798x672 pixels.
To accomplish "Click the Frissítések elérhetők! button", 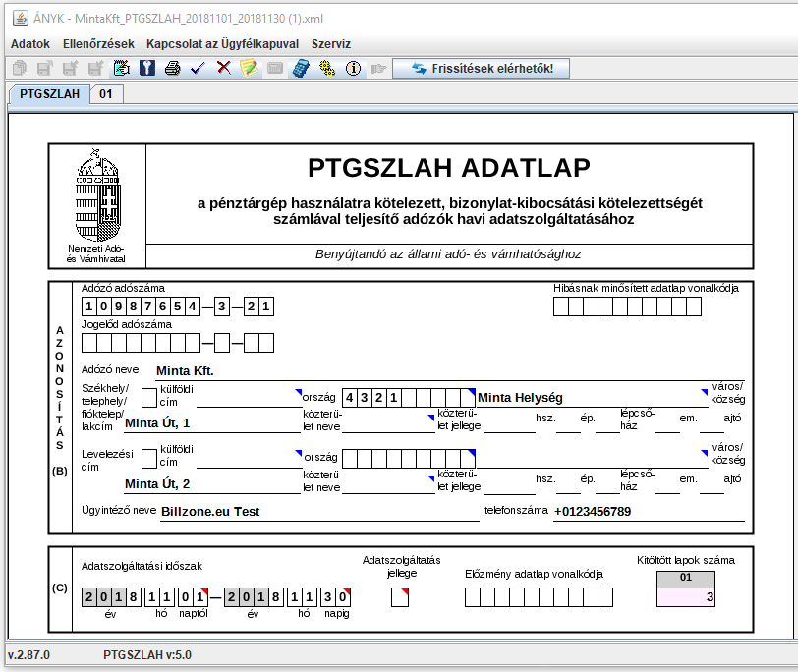I will pyautogui.click(x=482, y=68).
